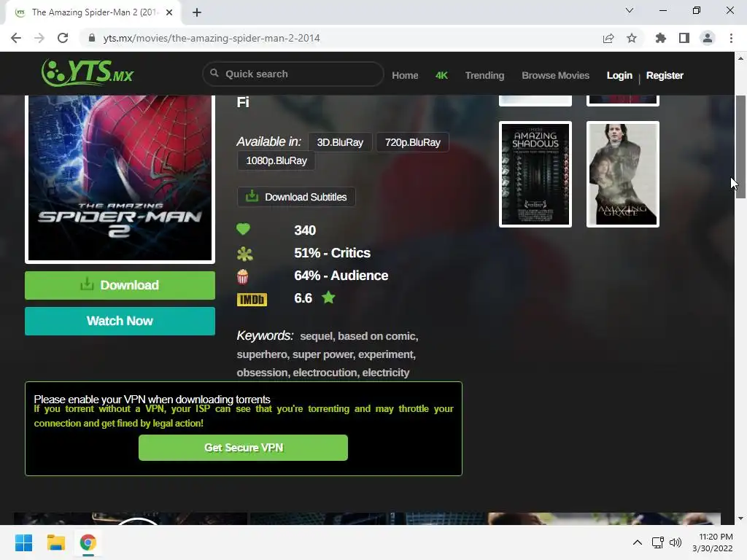Open the Amazing Grace similar movie
The image size is (747, 560).
tap(623, 174)
